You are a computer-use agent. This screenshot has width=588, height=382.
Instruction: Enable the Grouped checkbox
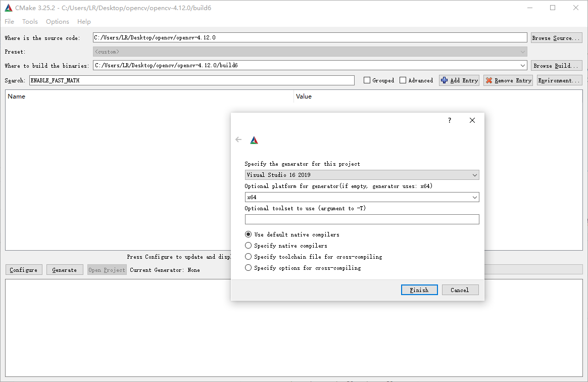[367, 80]
